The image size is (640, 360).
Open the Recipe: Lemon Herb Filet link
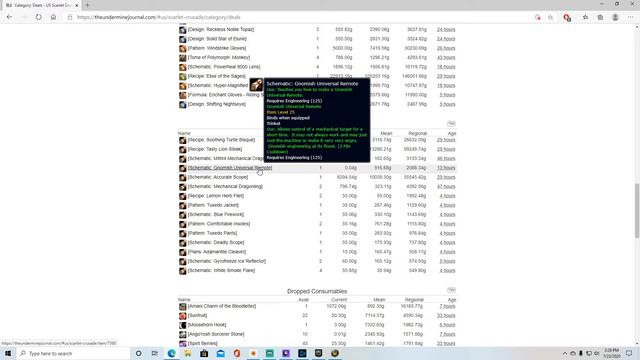tap(216, 196)
